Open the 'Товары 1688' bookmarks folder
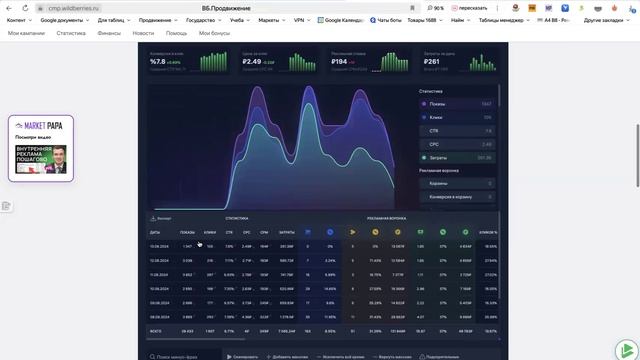The height and width of the screenshot is (360, 640). pyautogui.click(x=425, y=20)
